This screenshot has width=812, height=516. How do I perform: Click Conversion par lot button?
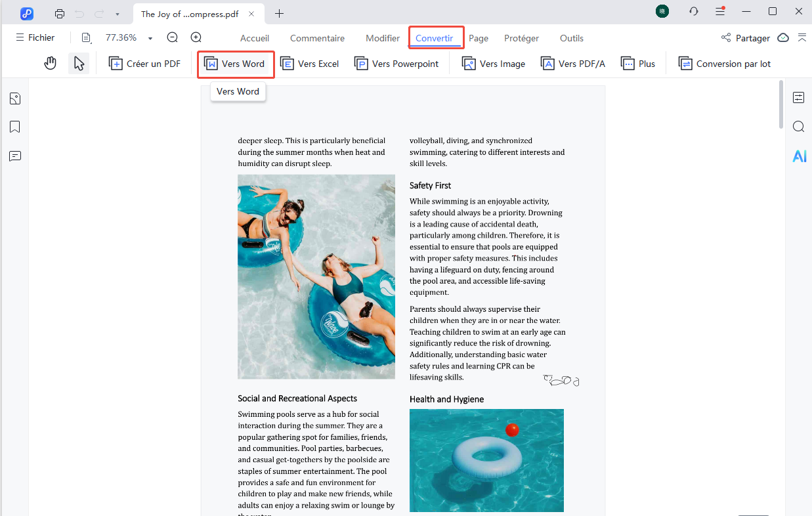pos(725,64)
